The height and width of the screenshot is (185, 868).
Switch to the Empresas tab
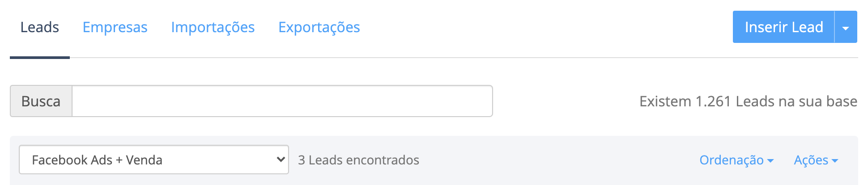point(115,27)
